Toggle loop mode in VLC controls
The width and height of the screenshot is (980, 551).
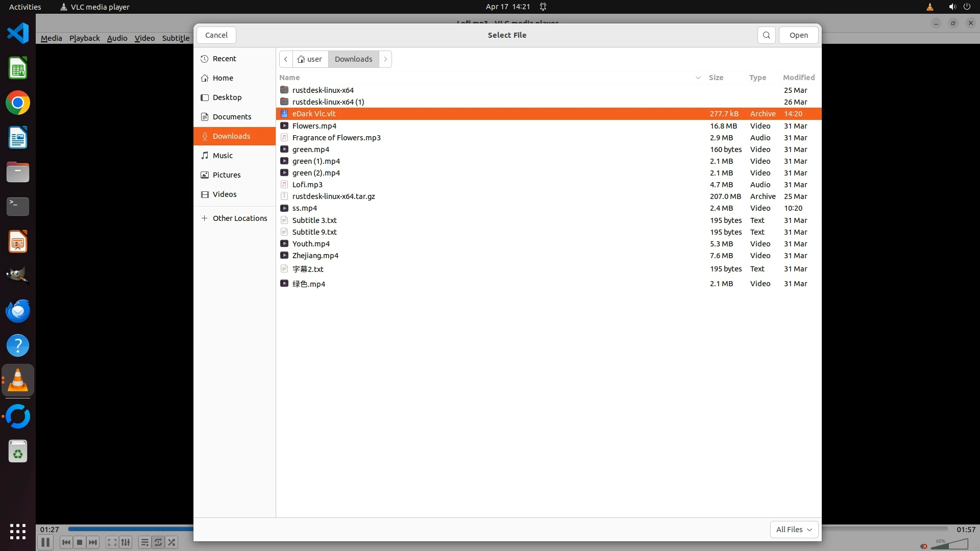(158, 542)
